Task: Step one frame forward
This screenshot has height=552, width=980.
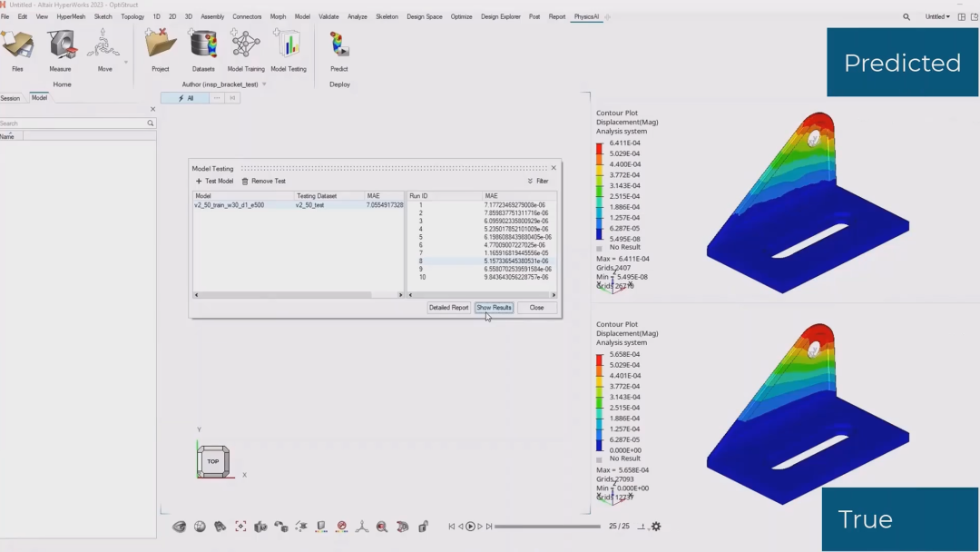Action: pyautogui.click(x=480, y=527)
